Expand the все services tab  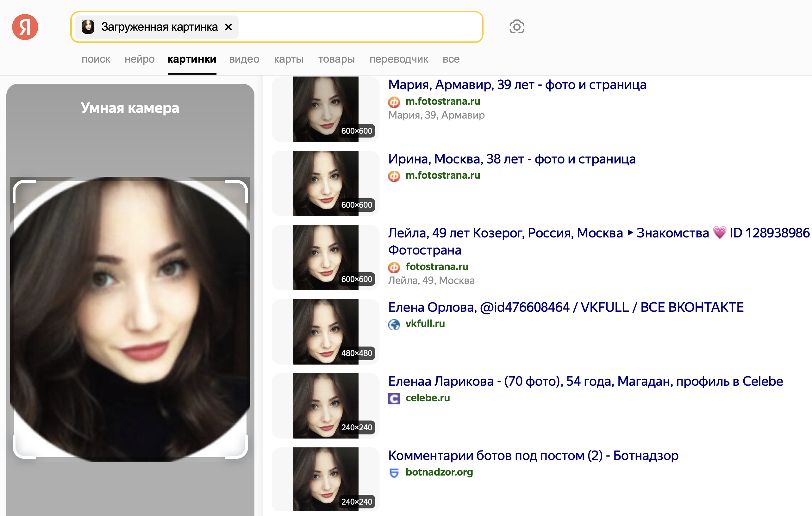click(x=451, y=59)
